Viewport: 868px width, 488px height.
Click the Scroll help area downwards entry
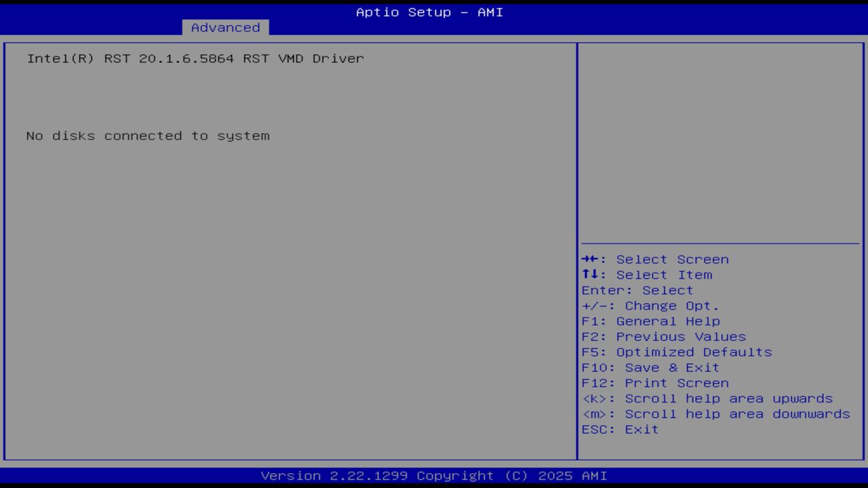(x=715, y=413)
